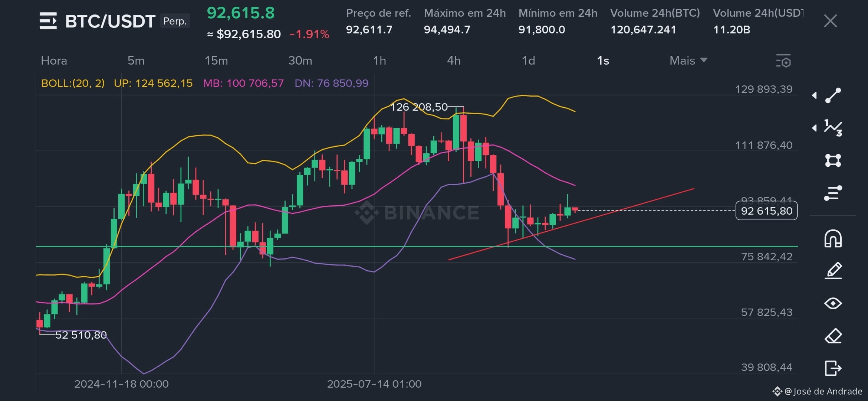Image resolution: width=868 pixels, height=401 pixels.
Task: Click the 2024-11-18 00:00 date label
Action: click(121, 384)
